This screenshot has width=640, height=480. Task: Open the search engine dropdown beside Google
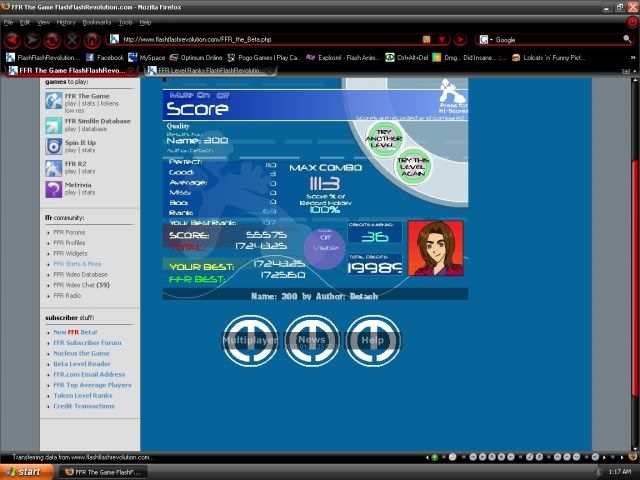coord(485,40)
